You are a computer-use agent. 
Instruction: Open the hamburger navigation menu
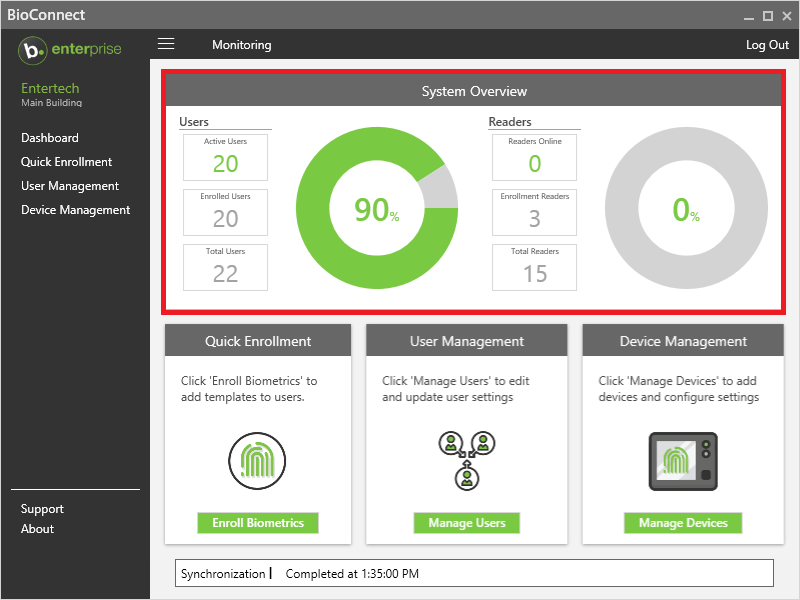(x=166, y=44)
